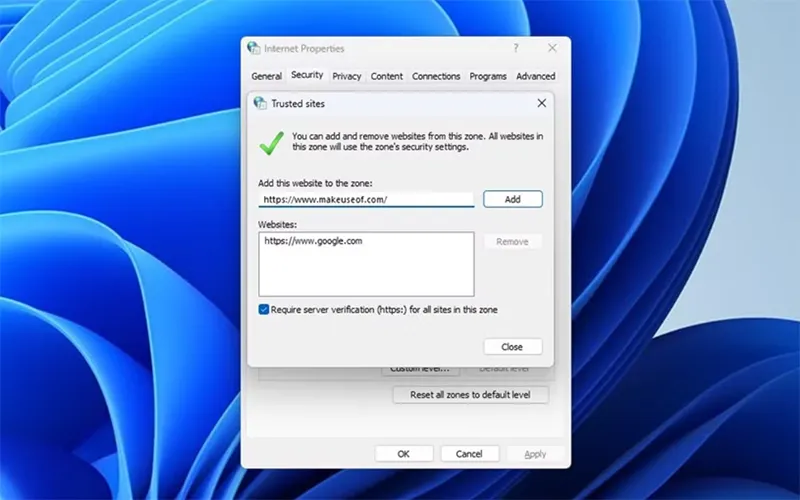The image size is (800, 500).
Task: Open the Privacy tab
Action: (x=347, y=76)
